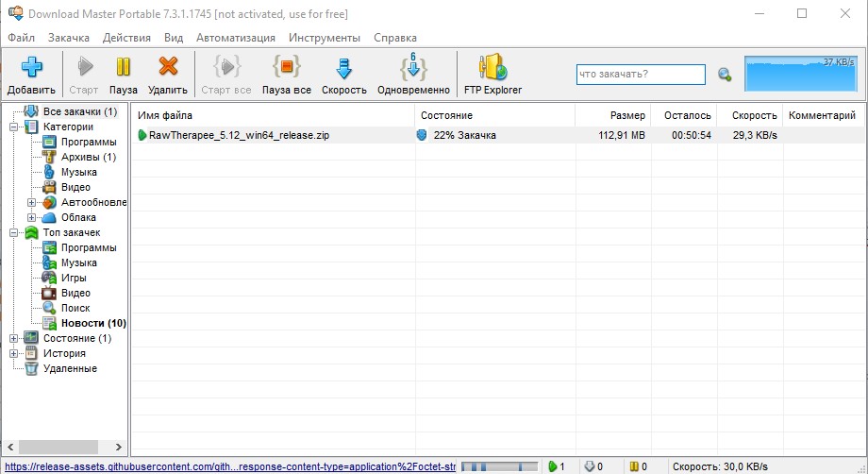Screen dimensions: 868x474
Task: Sort by the Имя файла column header
Action: (x=273, y=116)
